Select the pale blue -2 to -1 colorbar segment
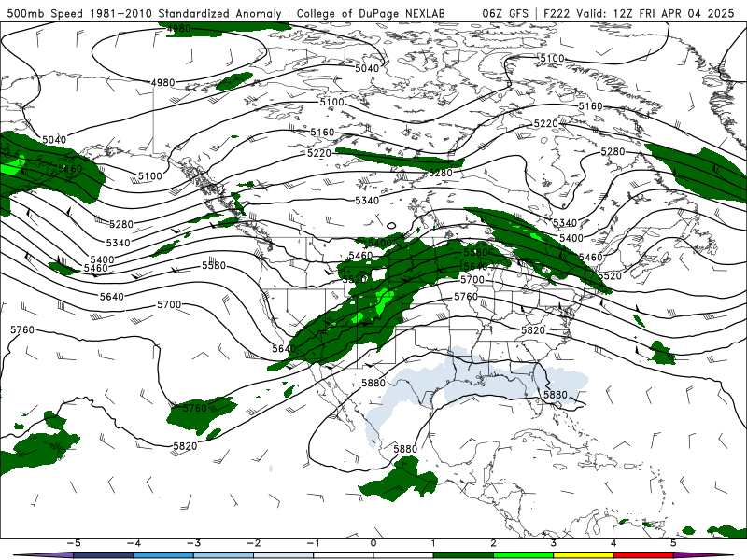Screen dimensions: 747x560 [x=284, y=555]
